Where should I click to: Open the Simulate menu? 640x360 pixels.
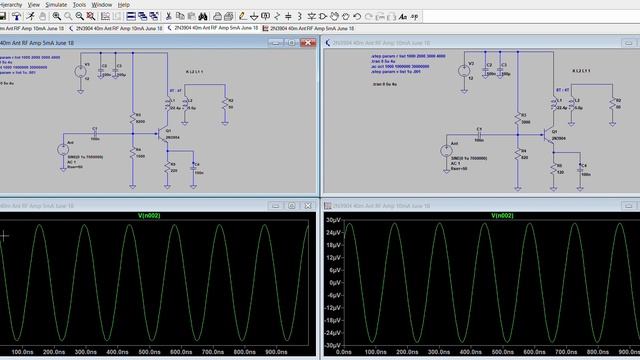pyautogui.click(x=56, y=4)
